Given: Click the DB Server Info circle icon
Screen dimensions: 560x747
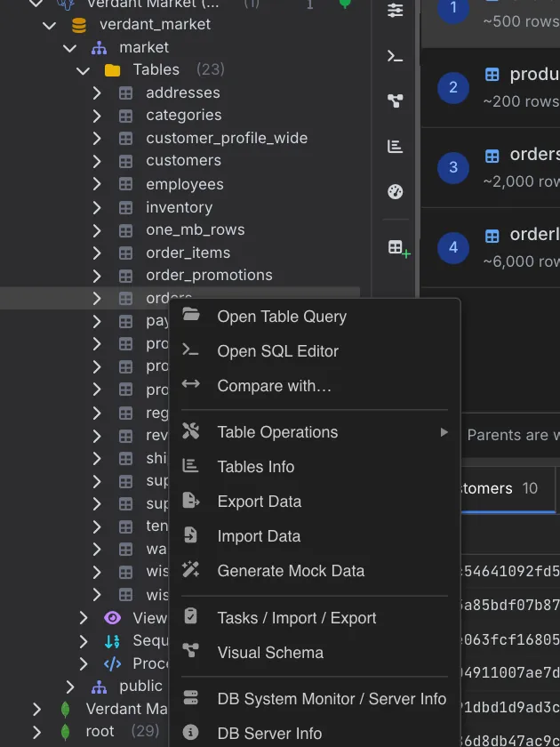Looking at the screenshot, I should [190, 732].
